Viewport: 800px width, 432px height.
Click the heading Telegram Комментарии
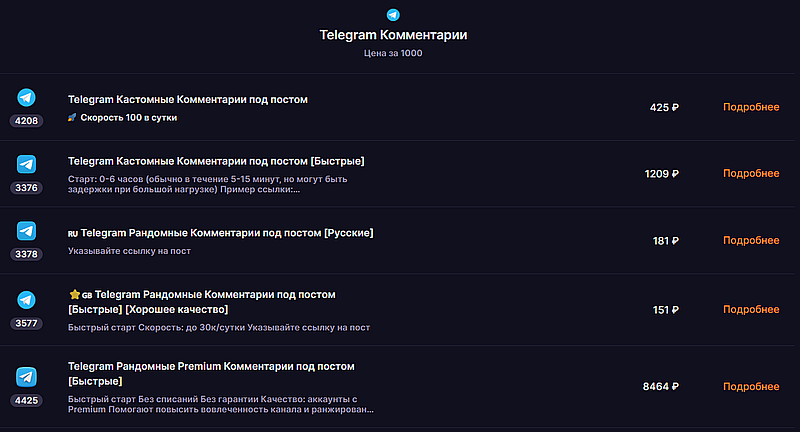coord(393,35)
